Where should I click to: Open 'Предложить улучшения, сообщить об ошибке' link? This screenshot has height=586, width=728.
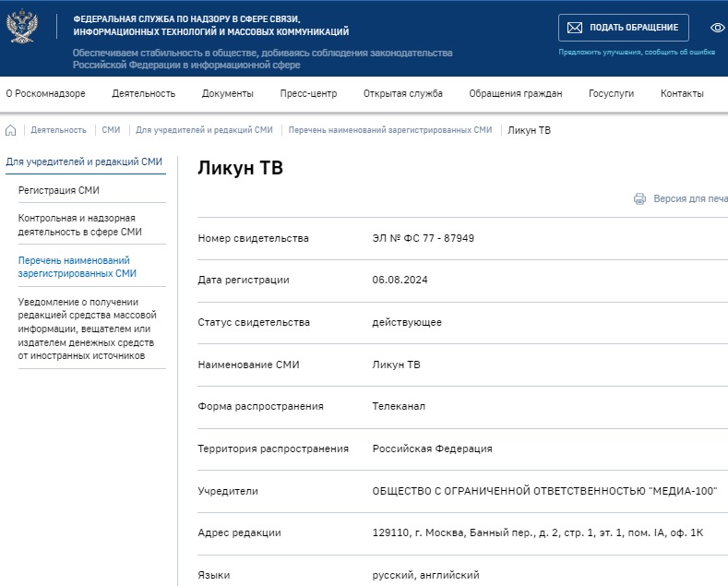click(637, 52)
